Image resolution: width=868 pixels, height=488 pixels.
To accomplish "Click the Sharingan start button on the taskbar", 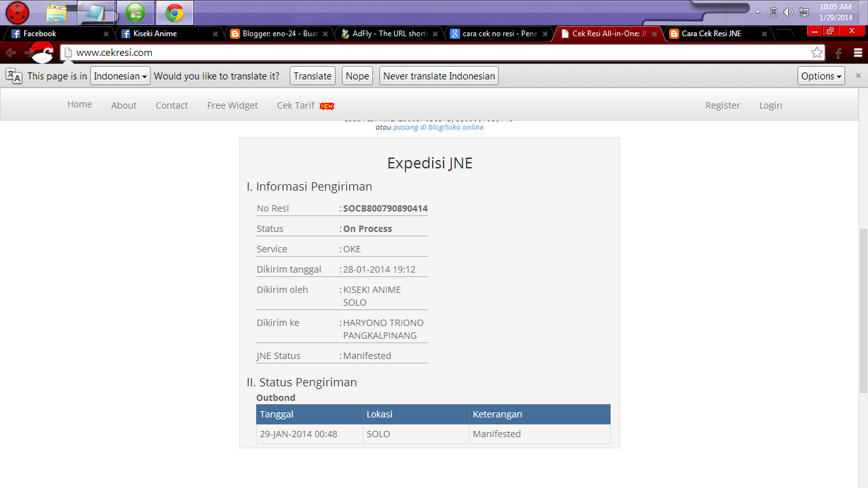I will [17, 12].
